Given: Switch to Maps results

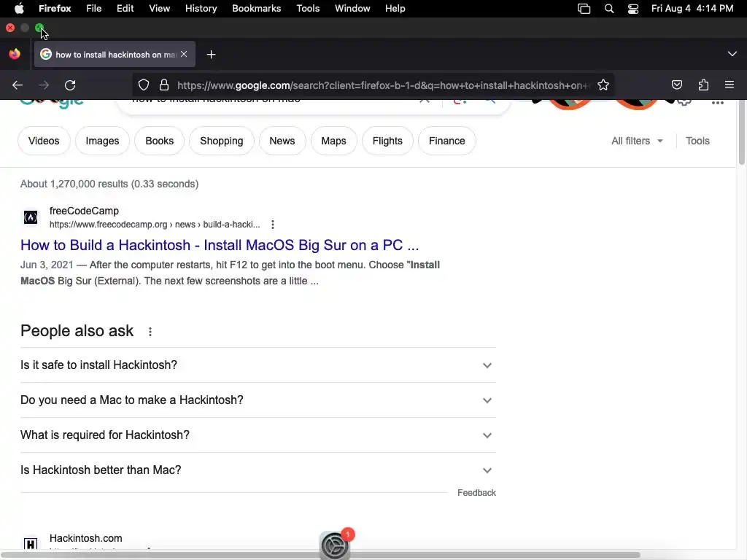Looking at the screenshot, I should [333, 141].
